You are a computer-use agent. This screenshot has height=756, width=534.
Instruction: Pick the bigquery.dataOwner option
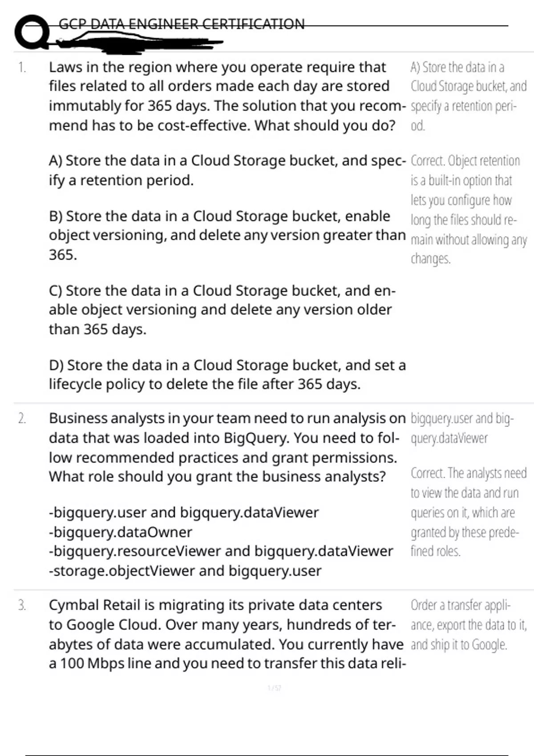point(121,532)
